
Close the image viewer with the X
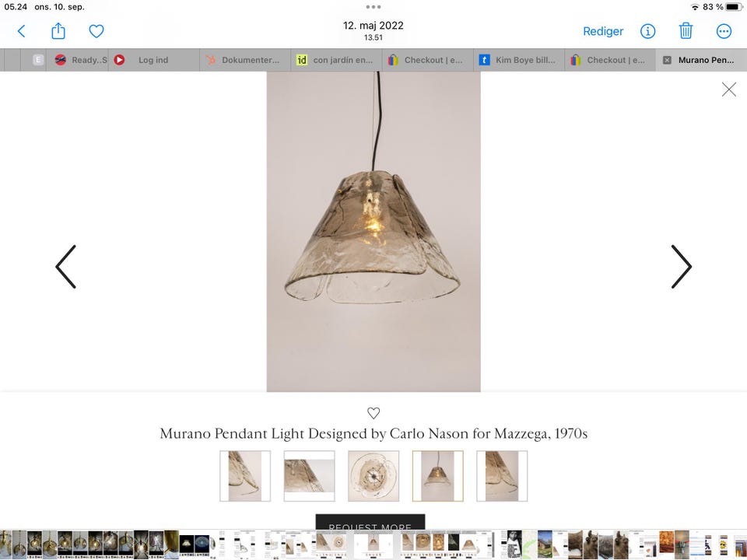coord(728,89)
